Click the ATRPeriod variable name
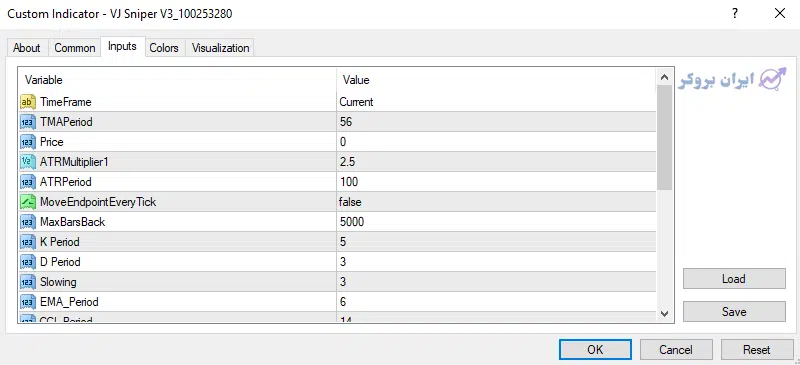Screen dimensions: 800x365 coord(66,182)
